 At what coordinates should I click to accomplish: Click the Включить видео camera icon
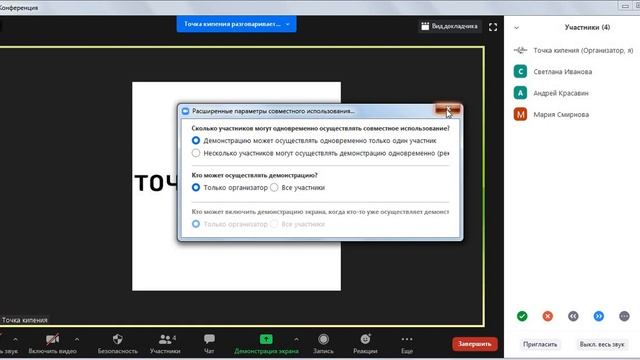pyautogui.click(x=52, y=339)
